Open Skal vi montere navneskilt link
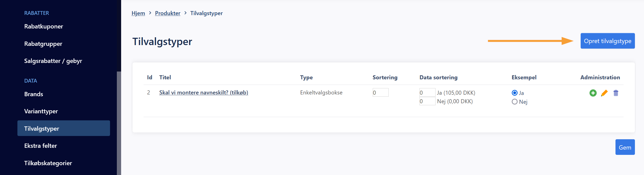The height and width of the screenshot is (175, 644). click(203, 92)
